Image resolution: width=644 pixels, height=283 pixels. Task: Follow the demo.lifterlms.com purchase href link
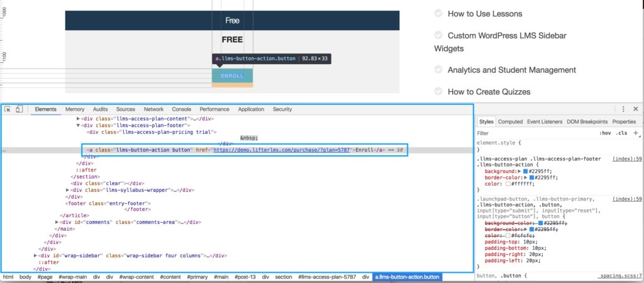click(281, 150)
